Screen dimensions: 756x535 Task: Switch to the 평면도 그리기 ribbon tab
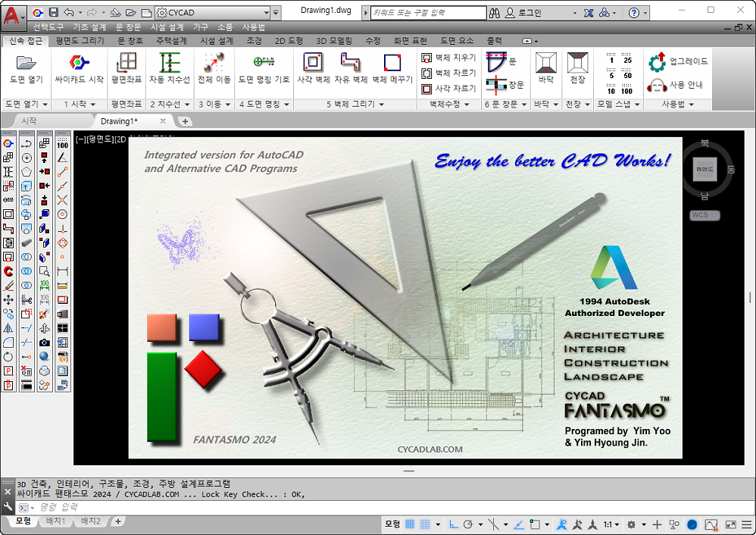click(x=80, y=41)
